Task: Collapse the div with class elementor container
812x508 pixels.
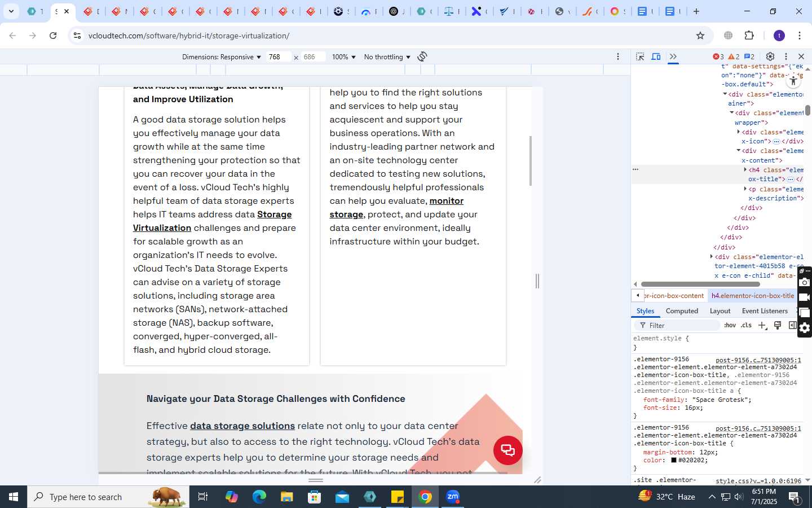Action: coord(725,94)
